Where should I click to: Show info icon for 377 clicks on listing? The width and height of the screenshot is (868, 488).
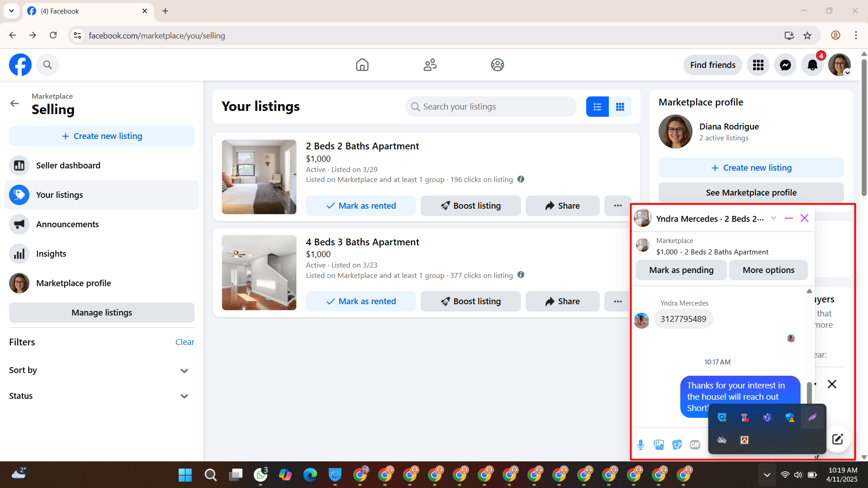click(x=521, y=275)
